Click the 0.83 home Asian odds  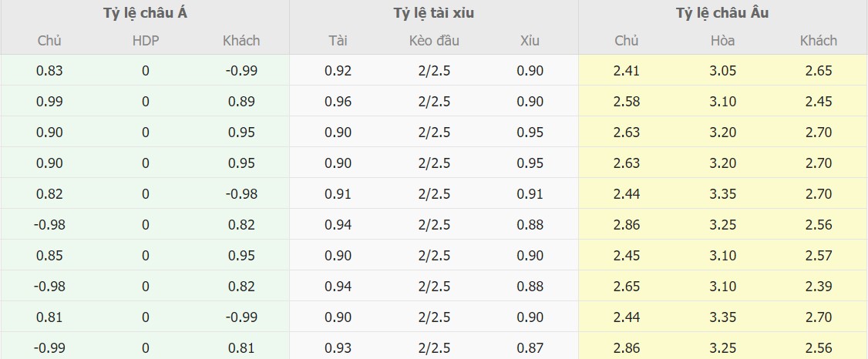49,71
